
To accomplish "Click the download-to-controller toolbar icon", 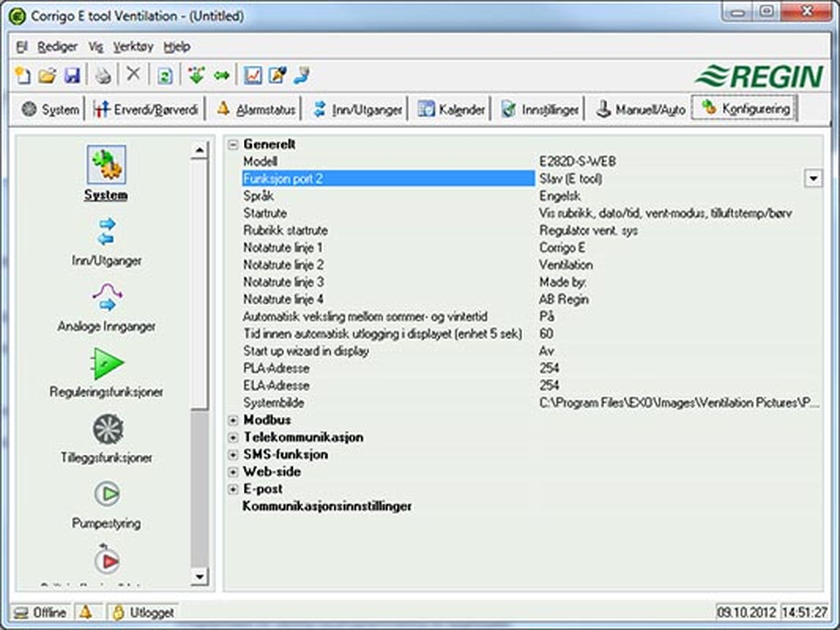I will click(196, 75).
